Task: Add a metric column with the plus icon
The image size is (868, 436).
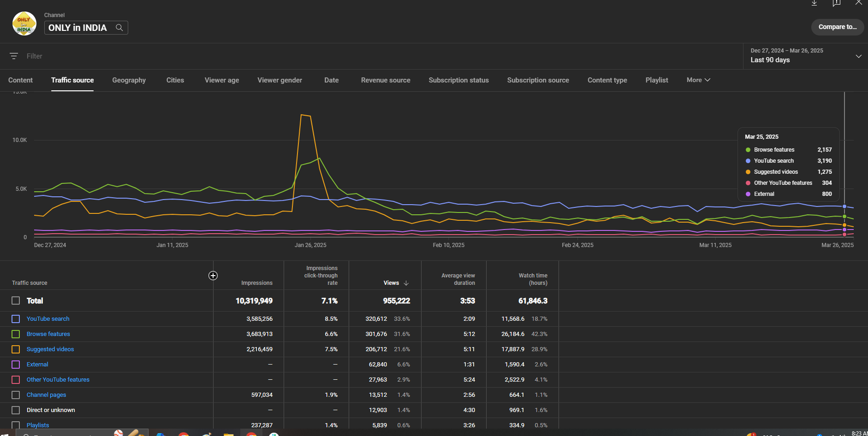Action: tap(213, 276)
